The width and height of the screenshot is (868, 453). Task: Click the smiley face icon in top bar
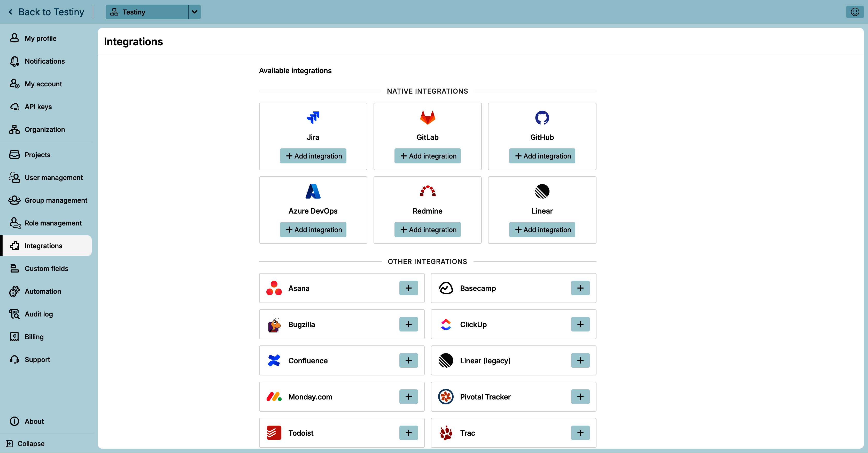(855, 12)
